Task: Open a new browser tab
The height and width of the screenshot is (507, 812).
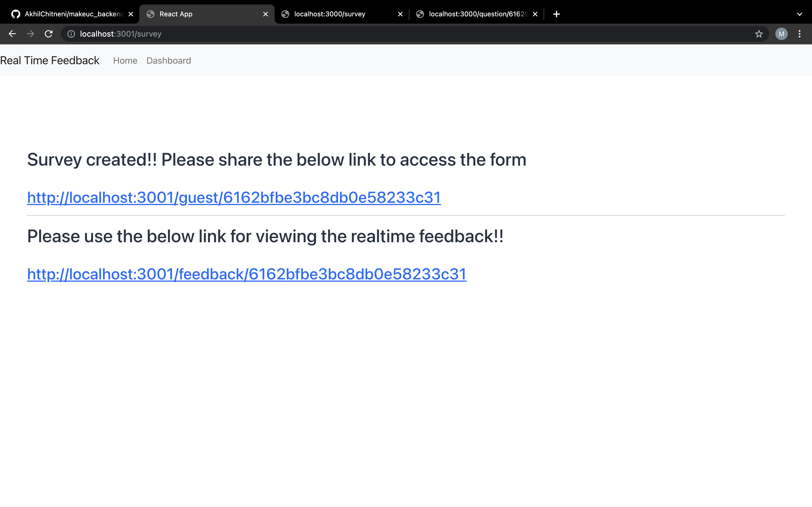Action: pos(556,14)
